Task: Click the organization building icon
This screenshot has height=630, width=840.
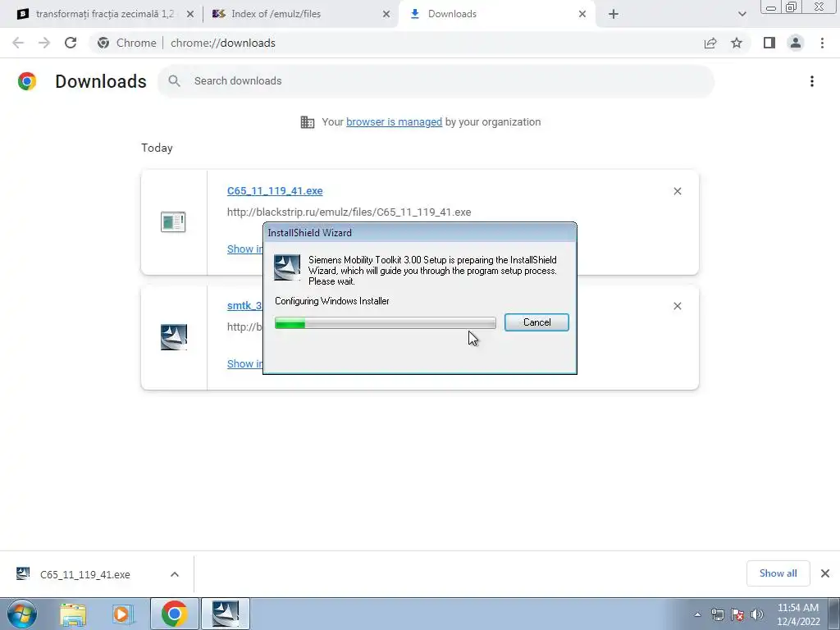Action: coord(308,122)
